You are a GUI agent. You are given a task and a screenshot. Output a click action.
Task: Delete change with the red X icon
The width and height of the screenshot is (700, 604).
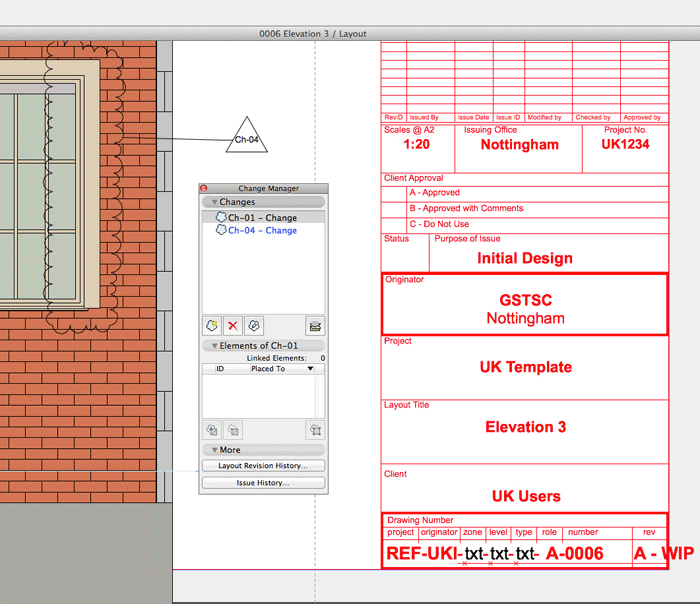(x=233, y=326)
